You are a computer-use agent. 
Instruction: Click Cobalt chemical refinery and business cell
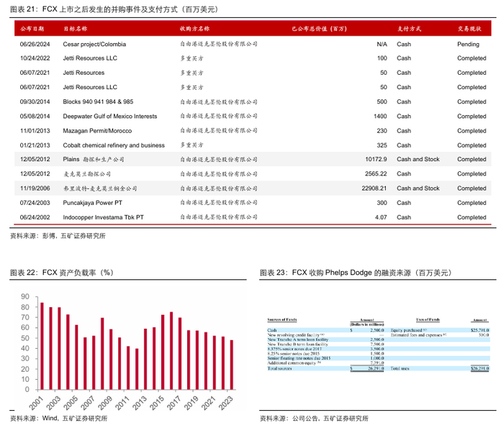(114, 145)
